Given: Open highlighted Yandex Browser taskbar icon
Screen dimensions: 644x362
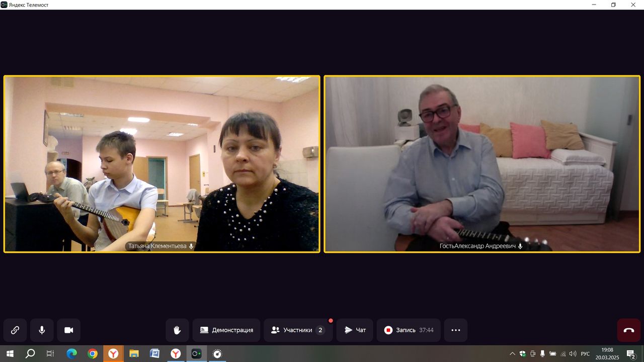Looking at the screenshot, I should click(x=113, y=354).
